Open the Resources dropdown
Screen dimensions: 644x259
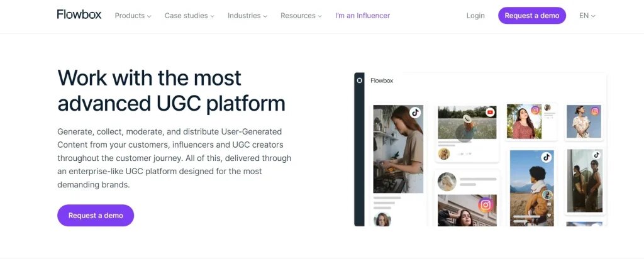tap(301, 16)
